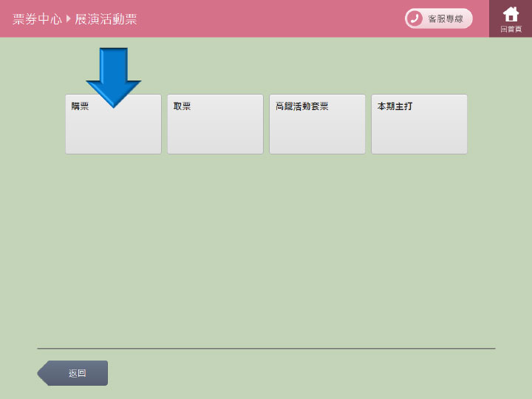Click the triangle separator in the breadcrumb

69,19
